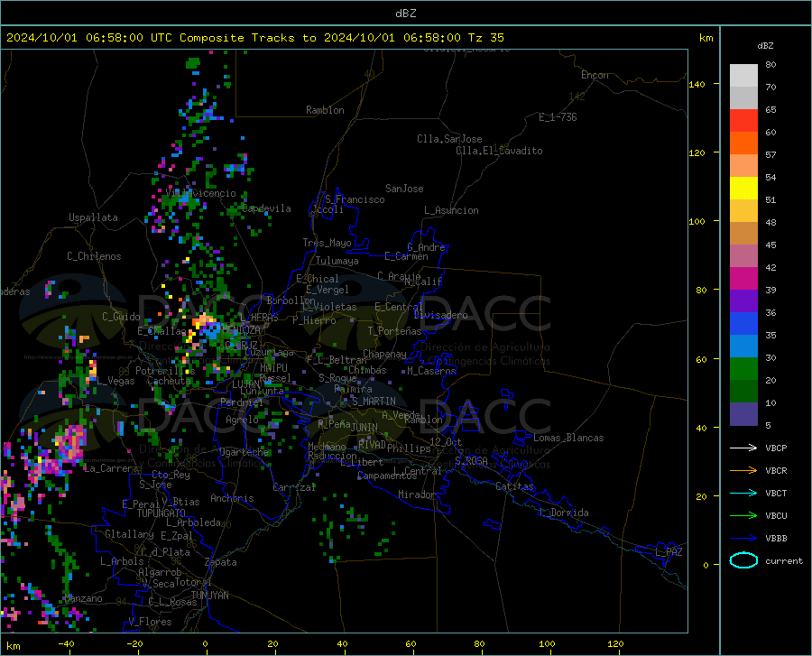Click the 'VBCP' legend label
The image size is (812, 656).
776,448
